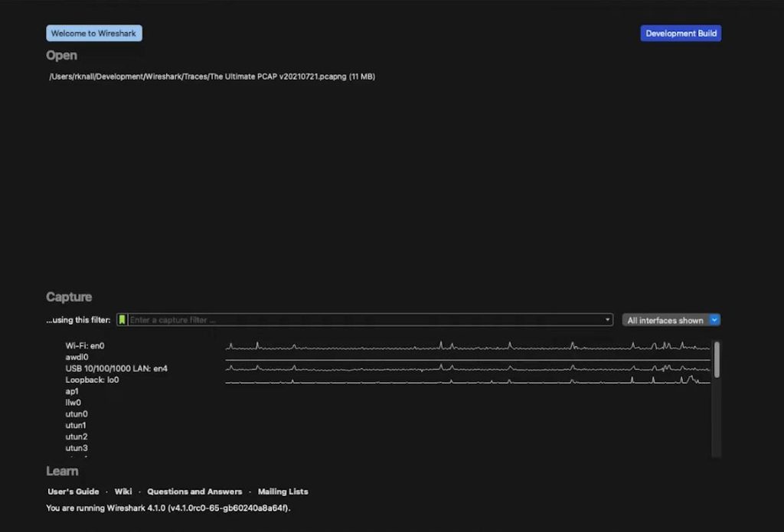Click the awdl0 flat traffic sparkline
Viewport: 784px width, 532px height.
pyautogui.click(x=468, y=359)
